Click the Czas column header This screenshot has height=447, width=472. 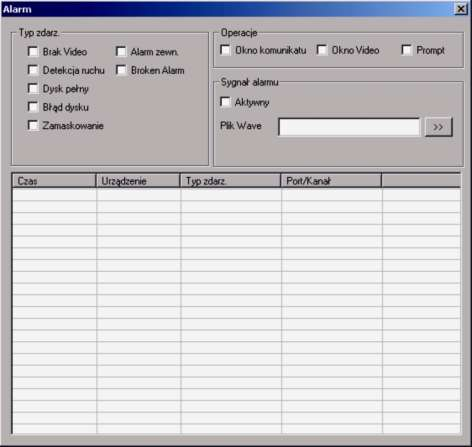tap(54, 181)
